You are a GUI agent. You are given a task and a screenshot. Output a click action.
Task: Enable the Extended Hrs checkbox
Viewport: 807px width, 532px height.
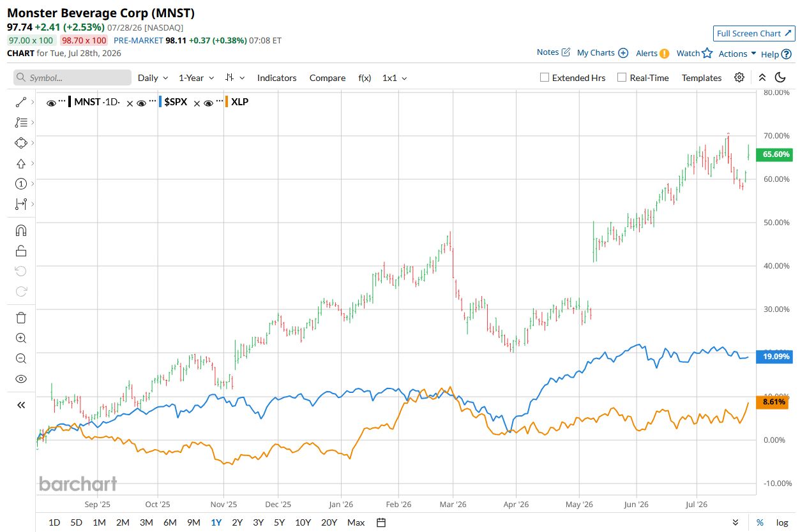click(x=545, y=77)
